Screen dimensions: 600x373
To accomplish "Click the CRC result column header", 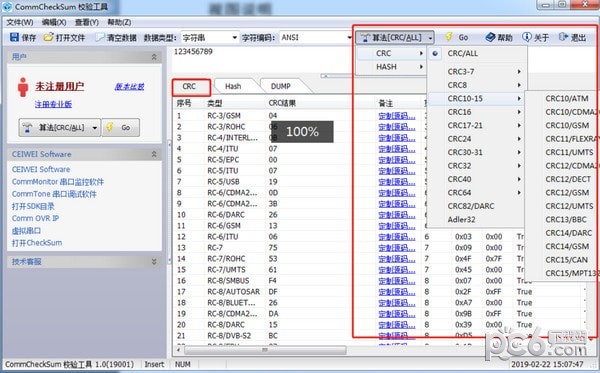I will (282, 103).
